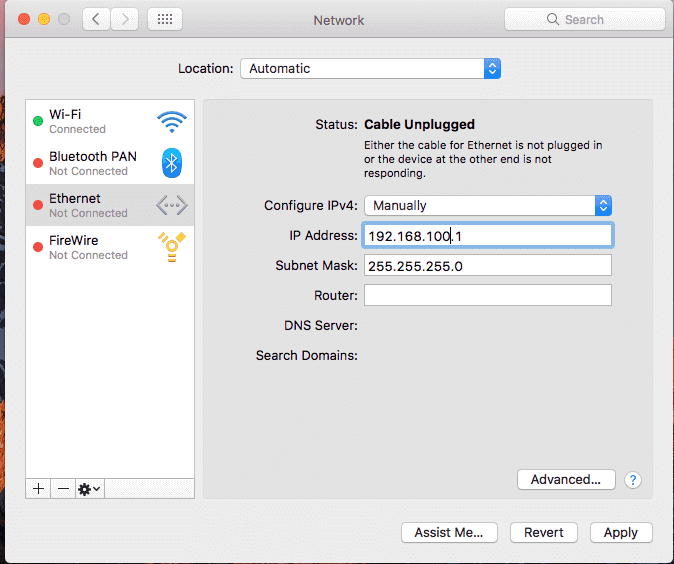The width and height of the screenshot is (674, 564).
Task: Click the yellow FireWire icon
Action: tap(172, 247)
